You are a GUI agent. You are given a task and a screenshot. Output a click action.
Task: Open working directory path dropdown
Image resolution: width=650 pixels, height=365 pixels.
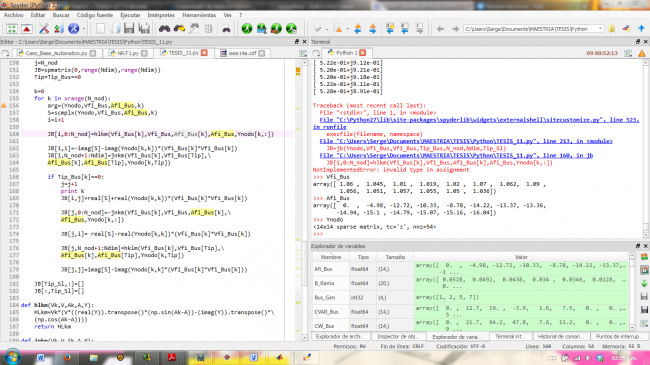click(600, 29)
